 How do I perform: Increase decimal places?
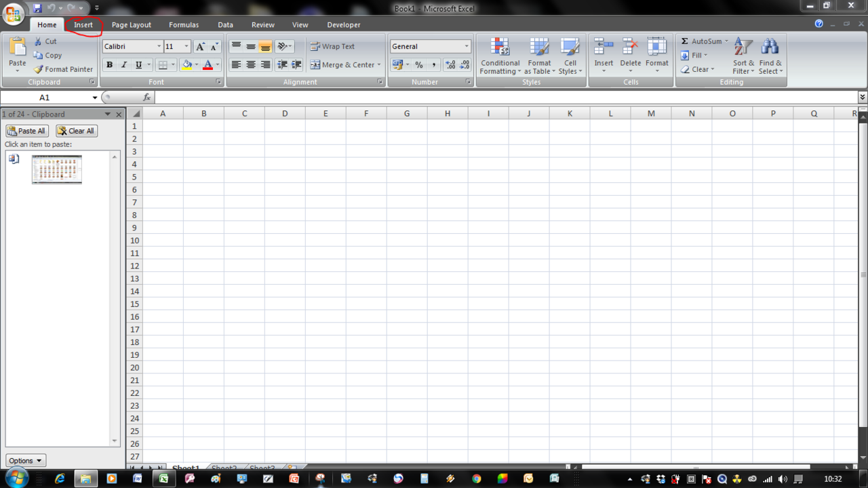coord(450,65)
